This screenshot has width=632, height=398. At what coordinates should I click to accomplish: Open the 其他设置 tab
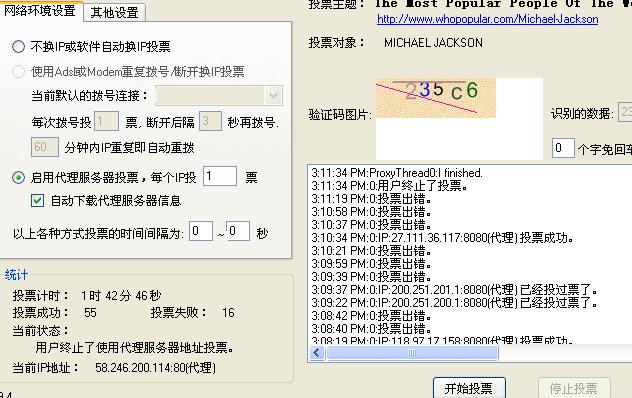point(114,13)
